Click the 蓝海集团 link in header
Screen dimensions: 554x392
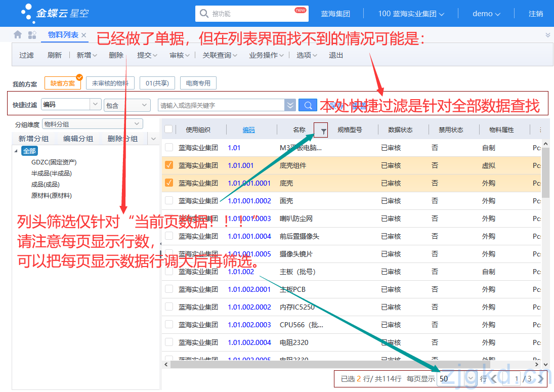(335, 14)
